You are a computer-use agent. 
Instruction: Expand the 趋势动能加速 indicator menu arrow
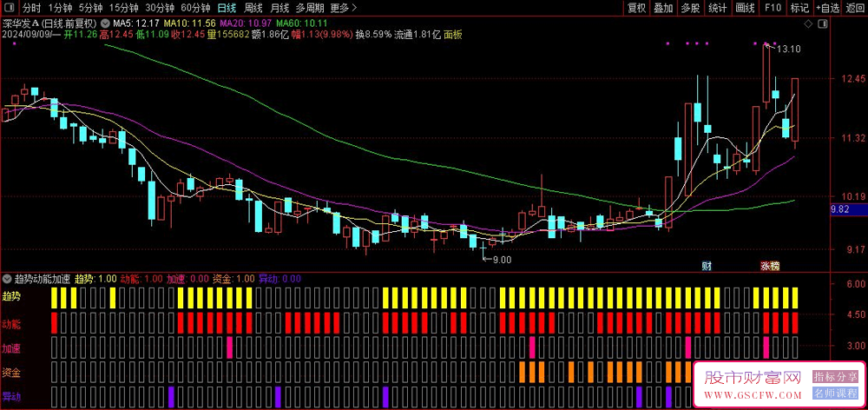(x=7, y=278)
